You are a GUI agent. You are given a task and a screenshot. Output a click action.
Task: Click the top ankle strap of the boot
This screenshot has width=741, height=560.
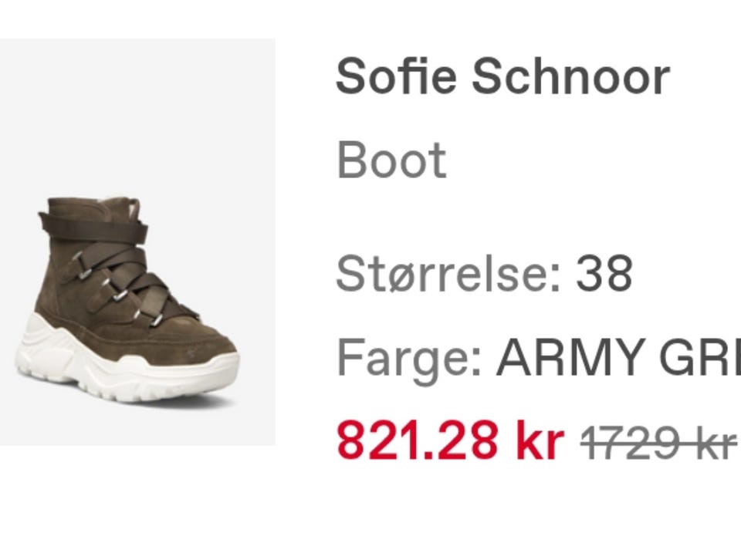pos(93,226)
